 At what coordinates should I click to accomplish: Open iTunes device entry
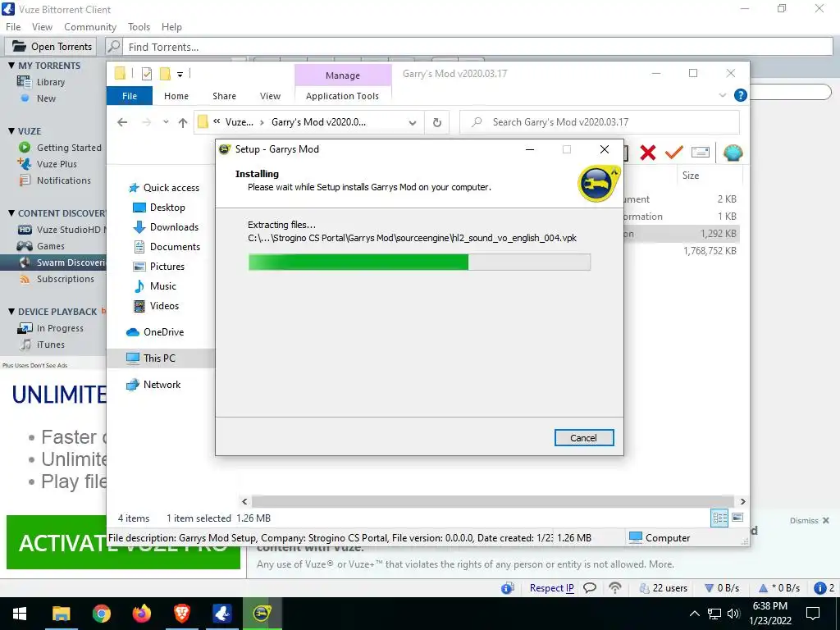tap(50, 345)
